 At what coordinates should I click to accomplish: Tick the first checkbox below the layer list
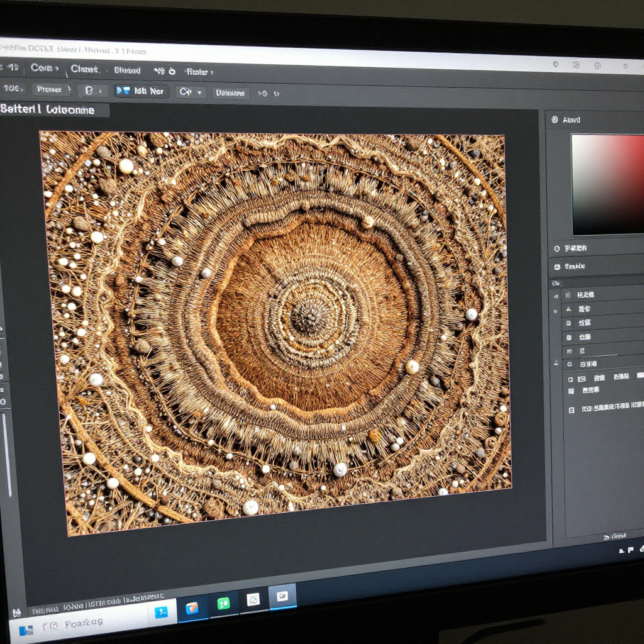(x=570, y=379)
